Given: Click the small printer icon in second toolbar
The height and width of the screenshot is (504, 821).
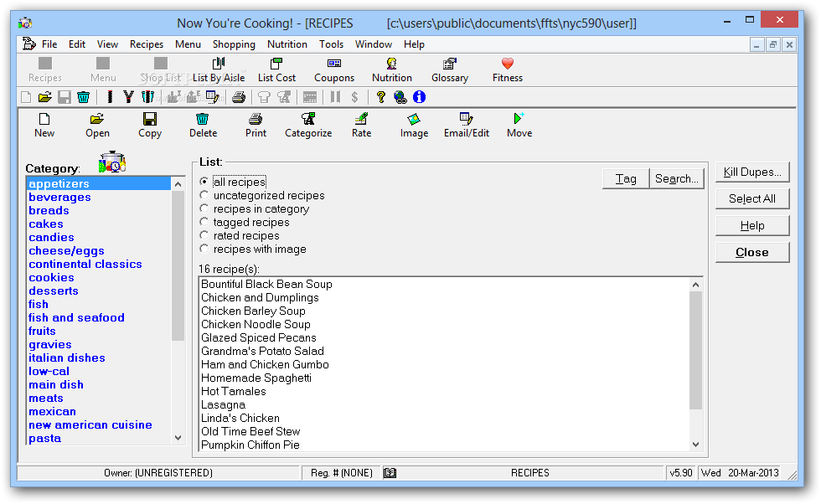Looking at the screenshot, I should 239,97.
